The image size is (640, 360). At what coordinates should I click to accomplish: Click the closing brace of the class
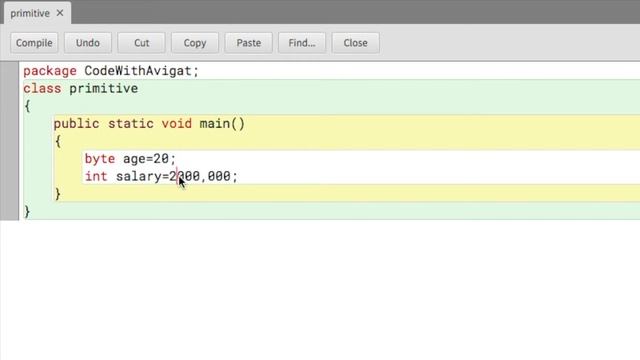click(27, 211)
